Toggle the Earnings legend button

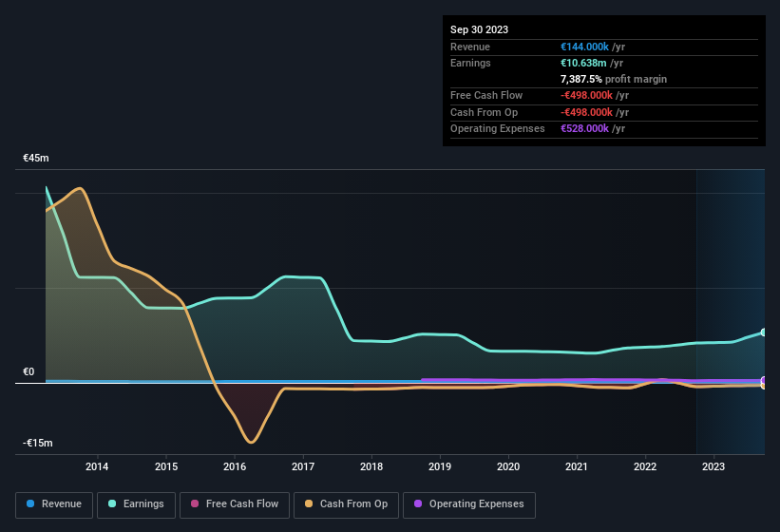click(x=136, y=505)
